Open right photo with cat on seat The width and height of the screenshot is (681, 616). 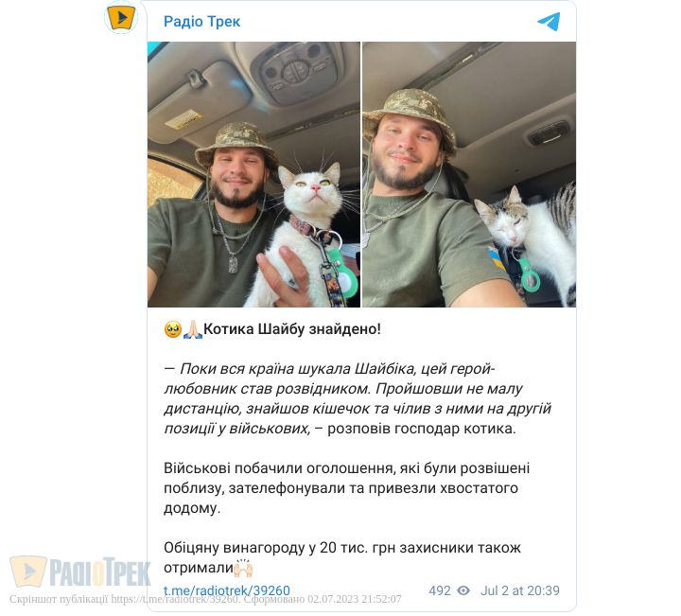[x=469, y=174]
